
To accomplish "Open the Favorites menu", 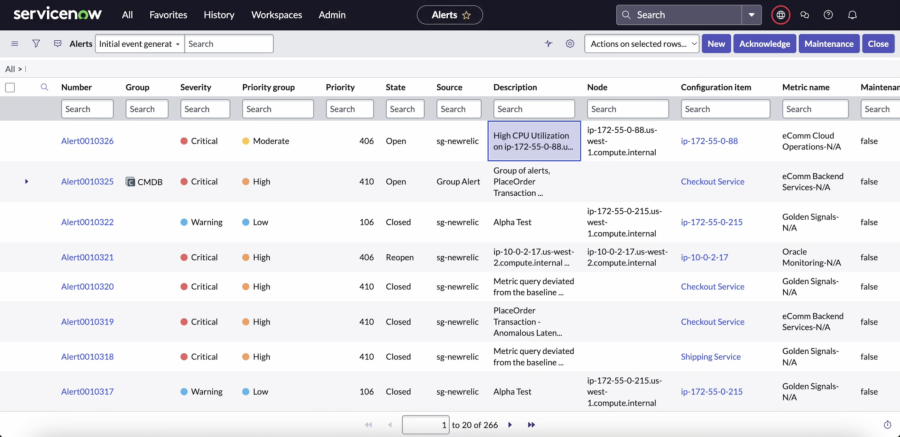I will 168,15.
